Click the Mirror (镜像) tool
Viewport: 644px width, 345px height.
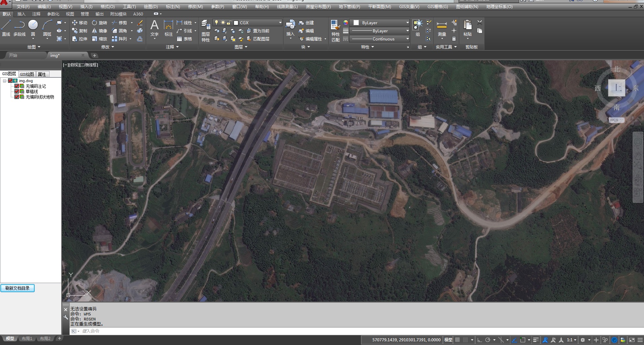click(99, 31)
